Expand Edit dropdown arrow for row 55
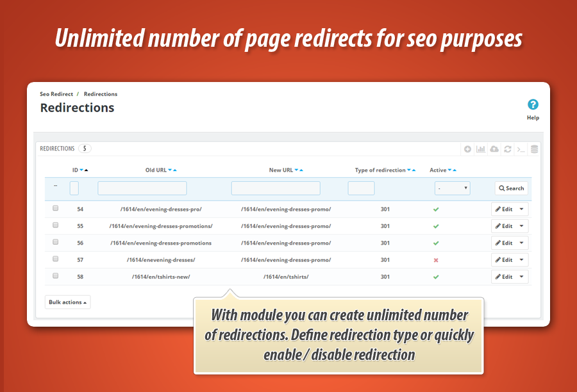This screenshot has width=577, height=392. click(522, 226)
